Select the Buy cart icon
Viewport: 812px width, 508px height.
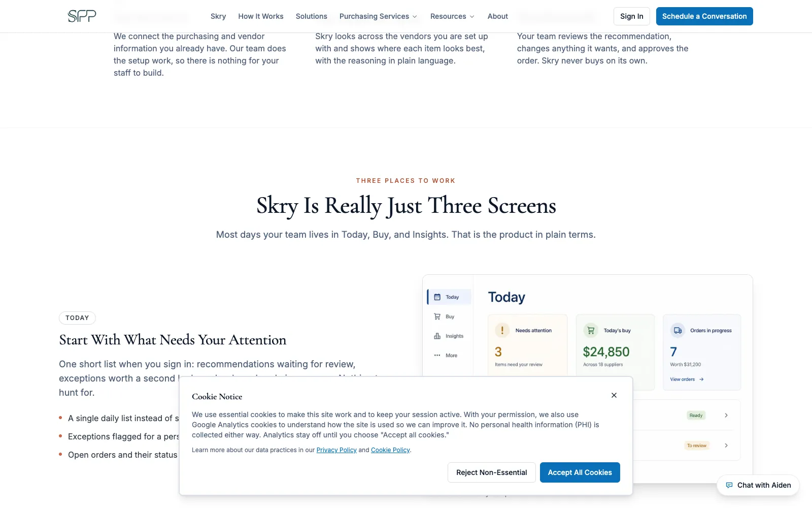[x=437, y=316]
